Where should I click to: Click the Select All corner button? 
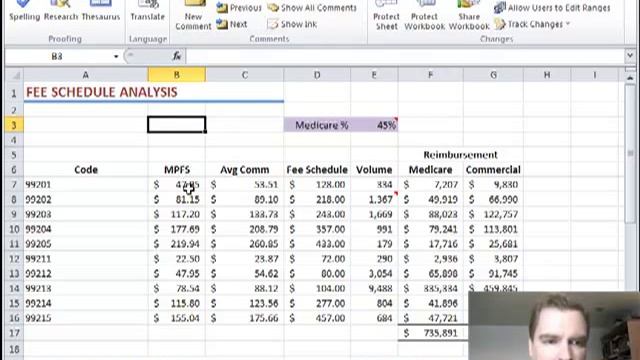click(x=14, y=75)
